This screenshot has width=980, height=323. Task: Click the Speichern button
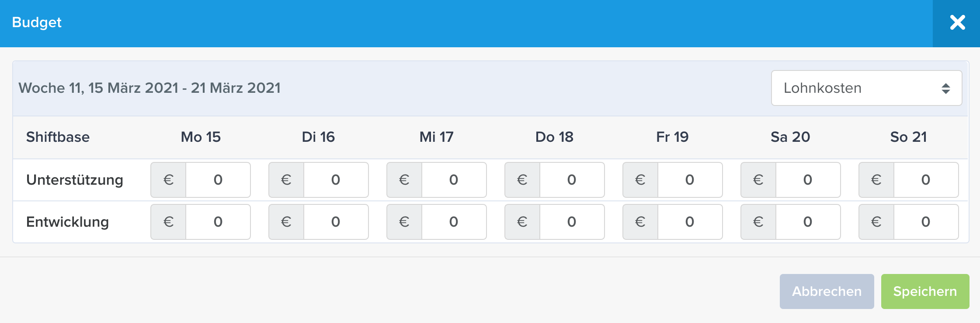pos(925,291)
